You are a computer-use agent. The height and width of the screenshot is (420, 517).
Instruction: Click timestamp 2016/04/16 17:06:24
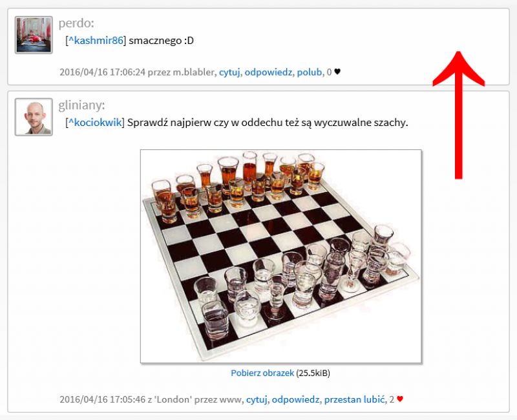(x=102, y=72)
